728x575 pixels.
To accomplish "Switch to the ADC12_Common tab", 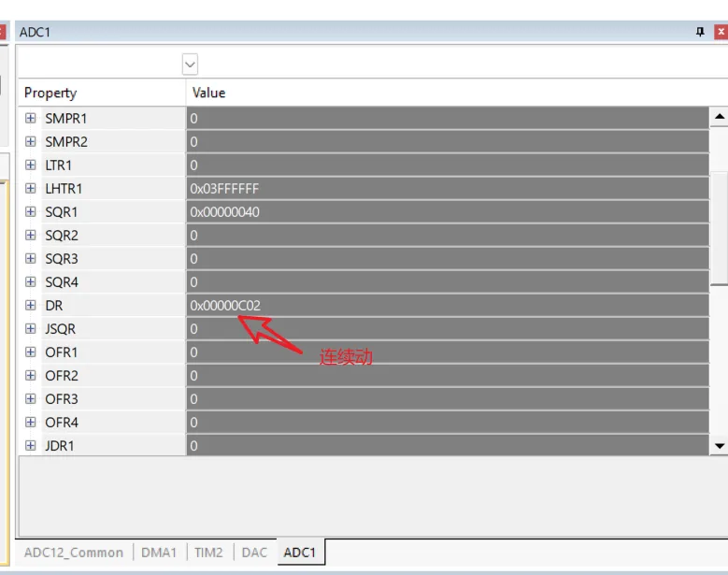I will pyautogui.click(x=74, y=553).
